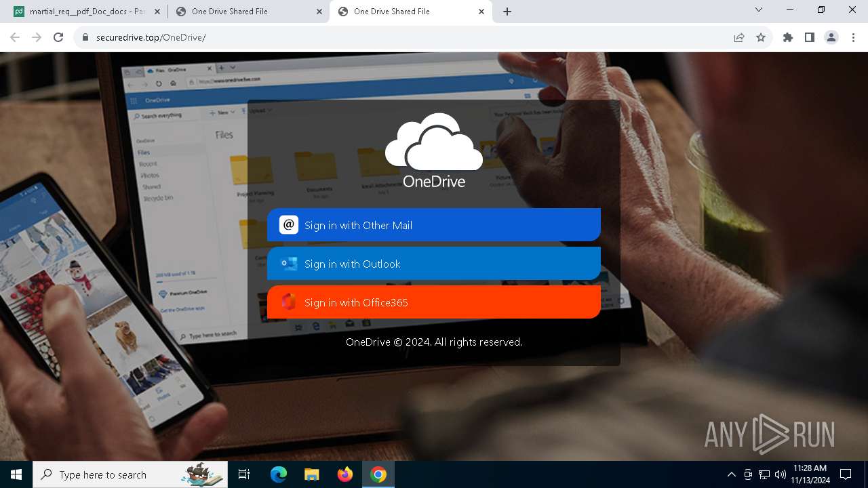Open the Chrome three-dot menu
The height and width of the screenshot is (488, 868).
(853, 37)
